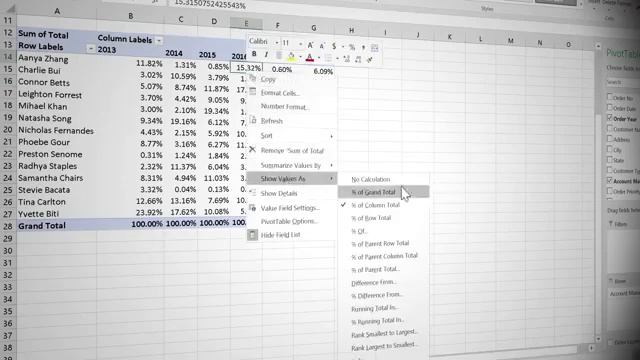
Task: Open the Show Values As submenu
Action: 291,179
